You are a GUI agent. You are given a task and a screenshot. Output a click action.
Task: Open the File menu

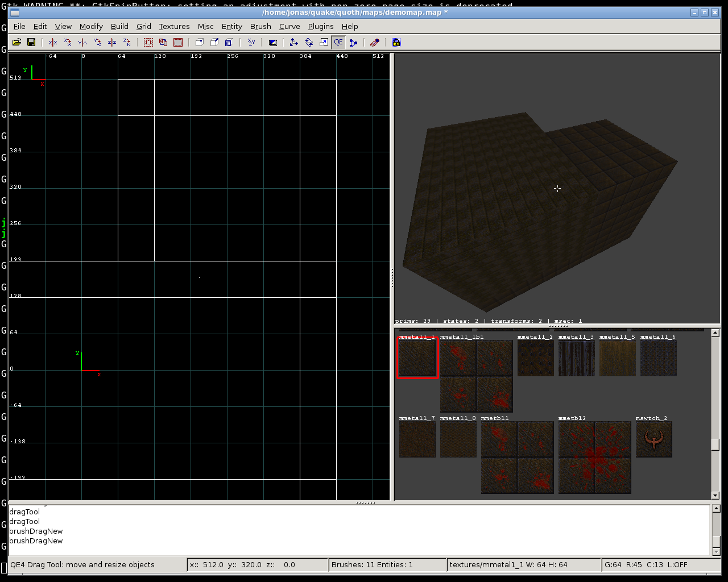pyautogui.click(x=19, y=26)
